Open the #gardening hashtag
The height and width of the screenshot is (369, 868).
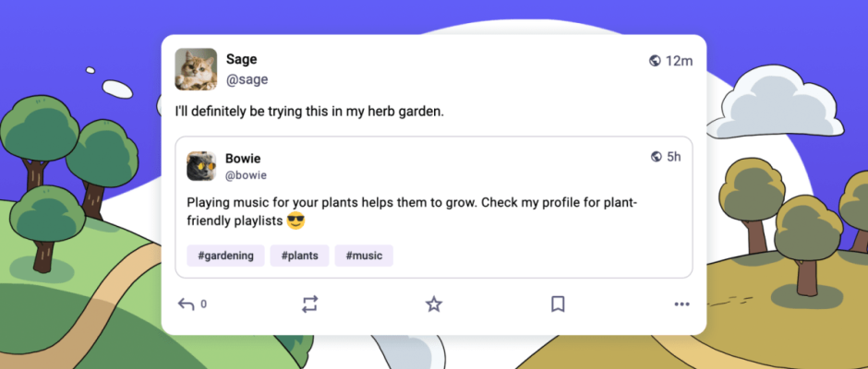[x=225, y=256]
